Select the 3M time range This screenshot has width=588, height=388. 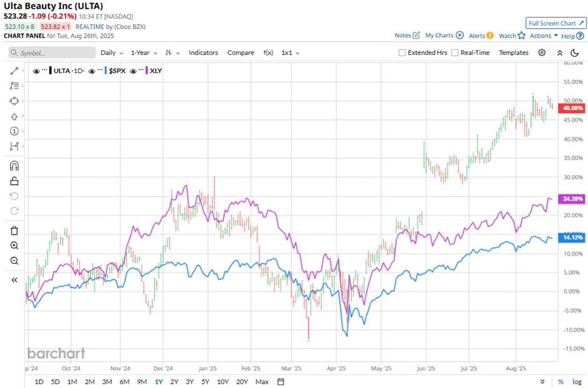[107, 382]
